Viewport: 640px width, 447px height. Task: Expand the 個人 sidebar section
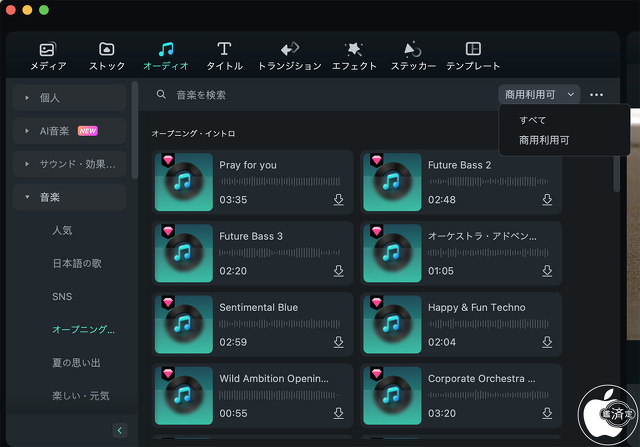[69, 98]
